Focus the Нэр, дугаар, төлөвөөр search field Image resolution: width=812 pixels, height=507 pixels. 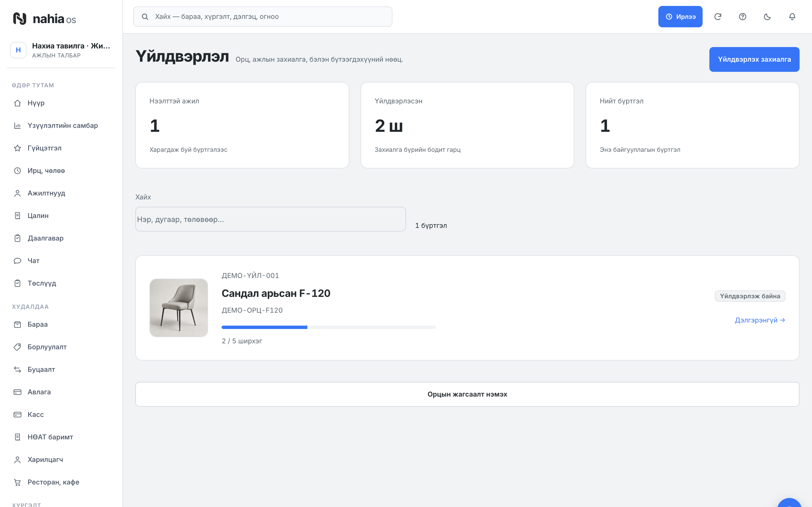270,219
